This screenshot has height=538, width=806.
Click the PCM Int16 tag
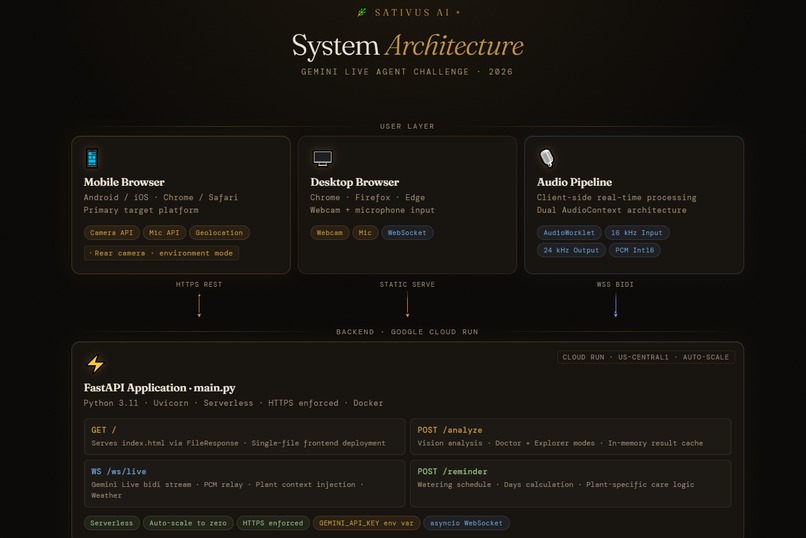[x=635, y=250]
